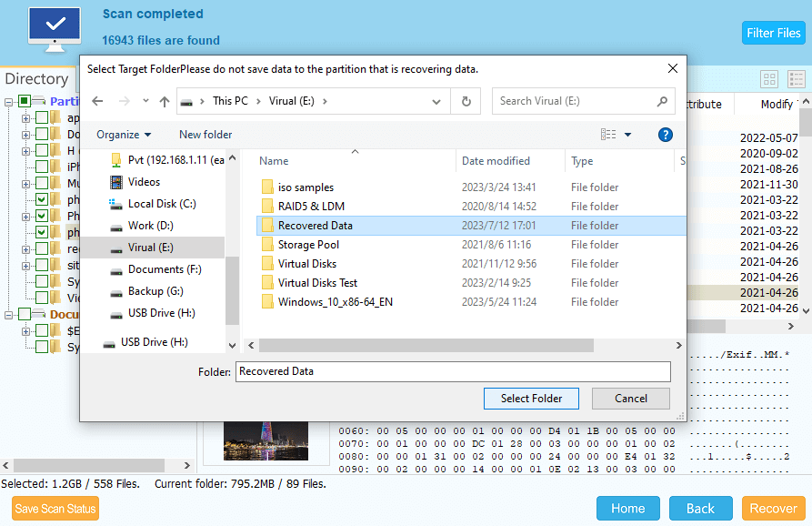Cancel the folder selection dialog

pyautogui.click(x=630, y=399)
